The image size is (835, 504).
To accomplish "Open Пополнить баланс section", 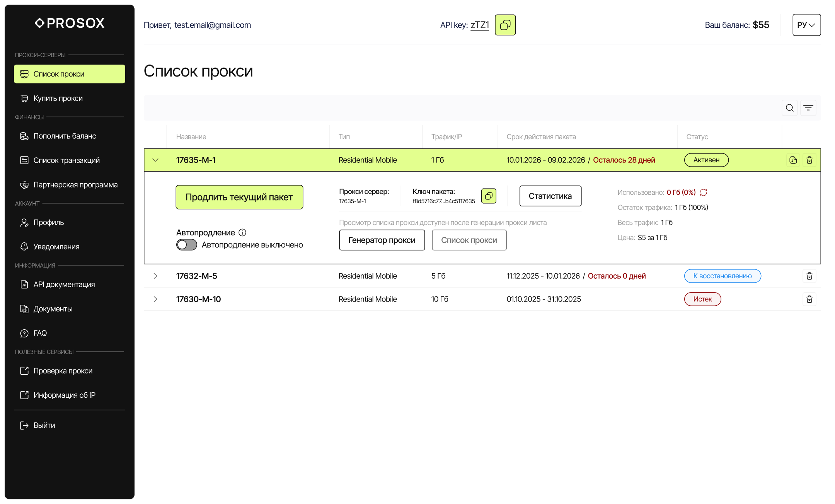I will point(65,136).
